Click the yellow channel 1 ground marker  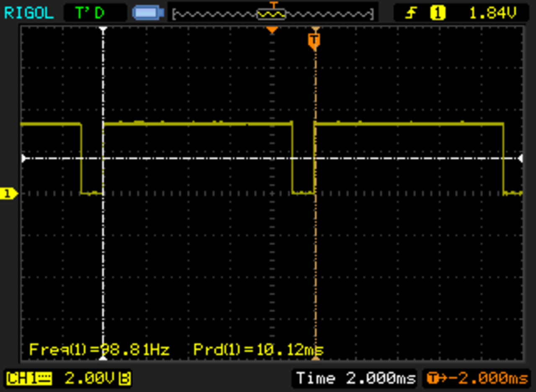click(x=9, y=193)
